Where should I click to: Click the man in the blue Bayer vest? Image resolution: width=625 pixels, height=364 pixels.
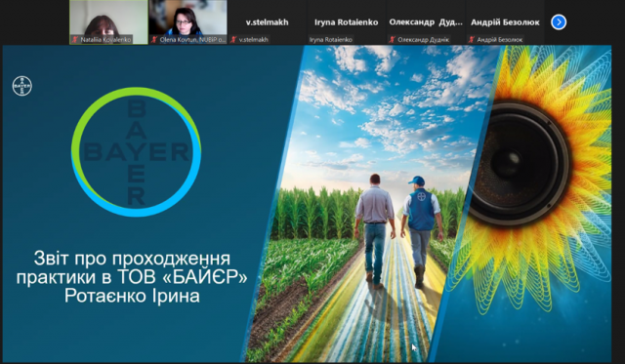pos(422,232)
